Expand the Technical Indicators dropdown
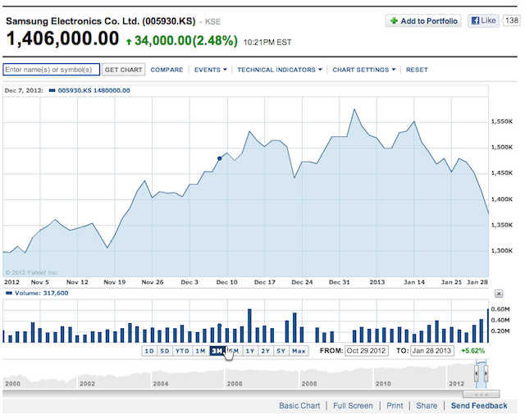This screenshot has width=525, height=420. 280,70
